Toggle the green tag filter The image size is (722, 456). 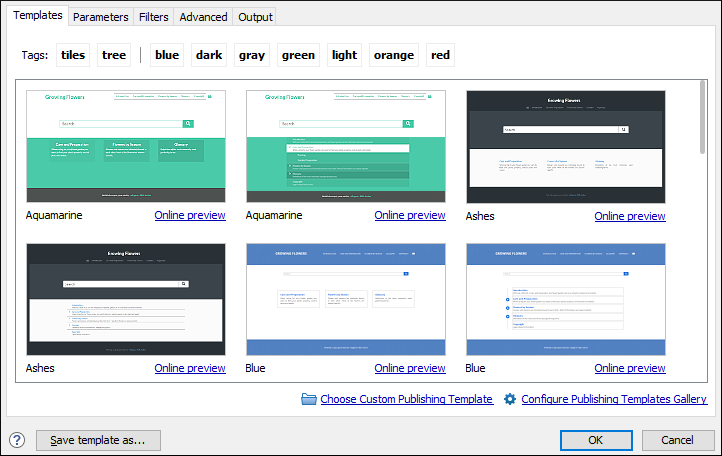click(x=298, y=55)
